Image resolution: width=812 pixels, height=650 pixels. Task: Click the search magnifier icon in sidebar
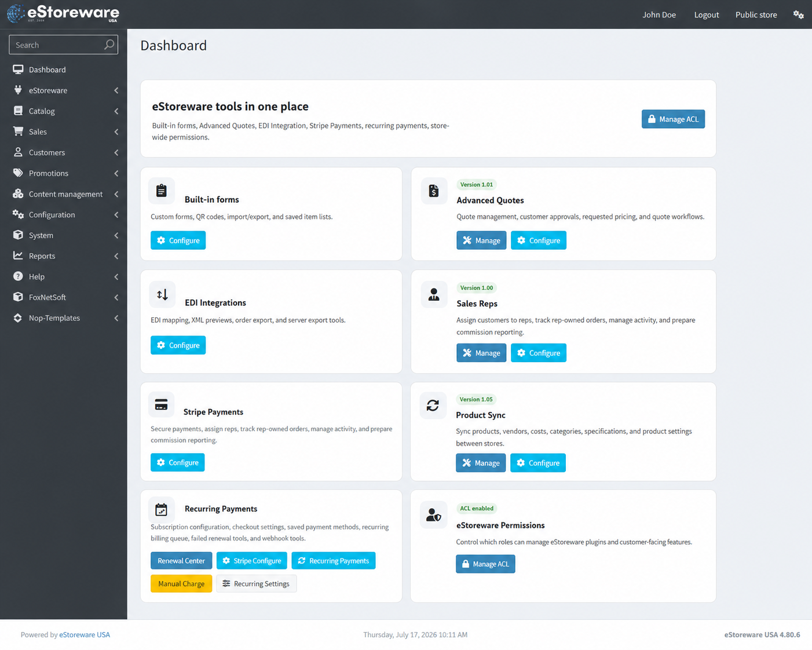coord(109,45)
